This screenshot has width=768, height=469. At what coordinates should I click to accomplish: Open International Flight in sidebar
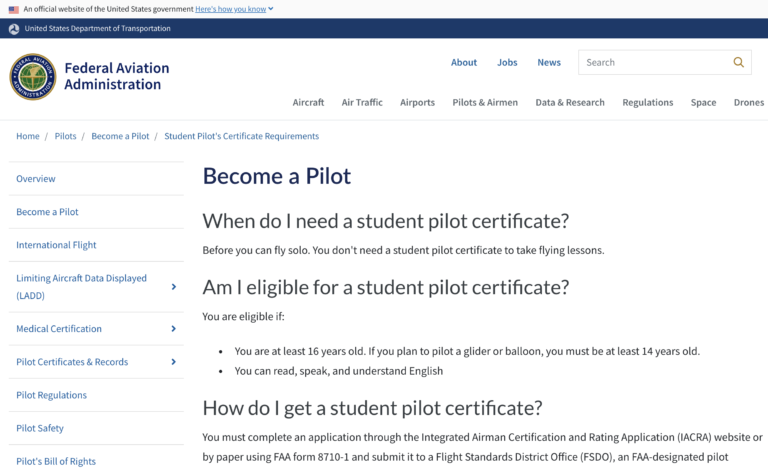56,245
